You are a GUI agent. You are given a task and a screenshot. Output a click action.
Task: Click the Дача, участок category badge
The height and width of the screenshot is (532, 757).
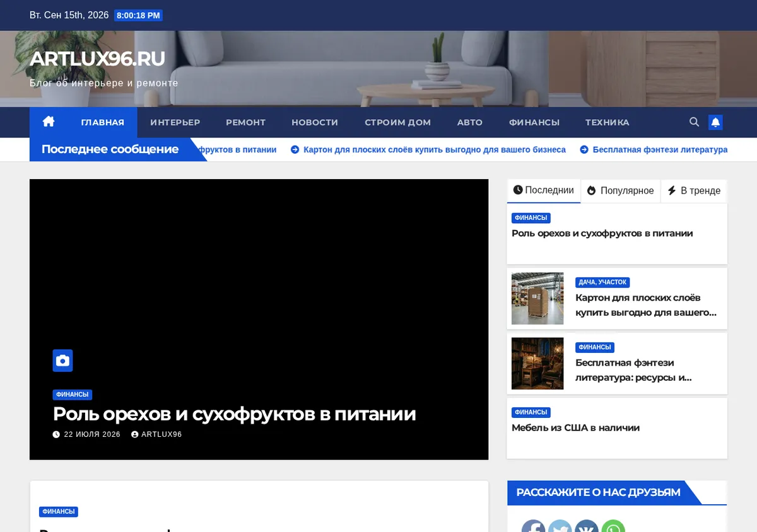point(602,282)
